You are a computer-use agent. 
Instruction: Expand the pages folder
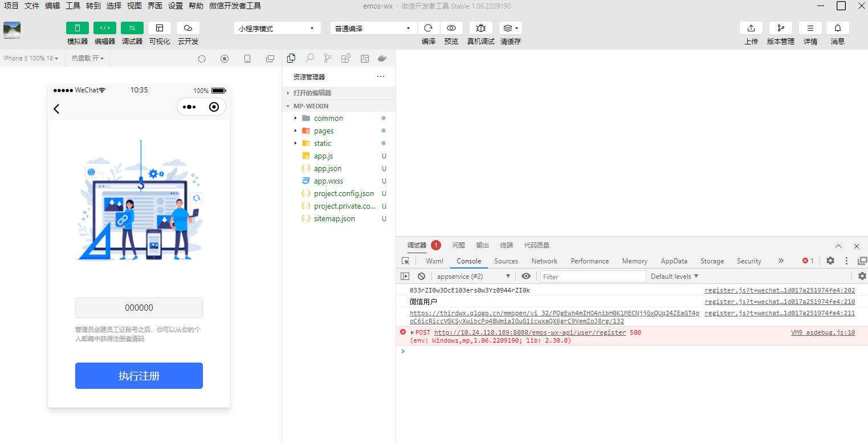pos(295,131)
